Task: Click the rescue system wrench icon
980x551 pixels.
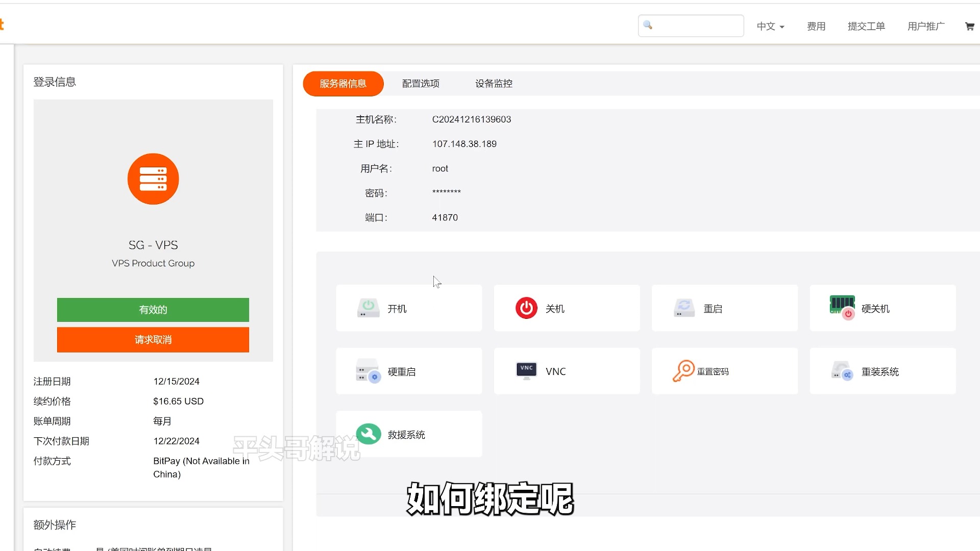Action: (x=369, y=434)
